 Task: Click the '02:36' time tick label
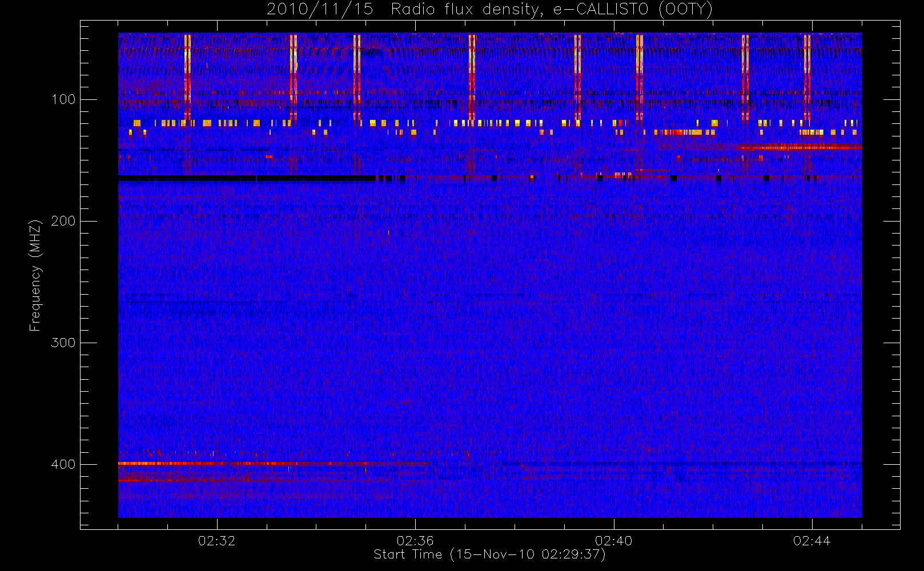415,541
